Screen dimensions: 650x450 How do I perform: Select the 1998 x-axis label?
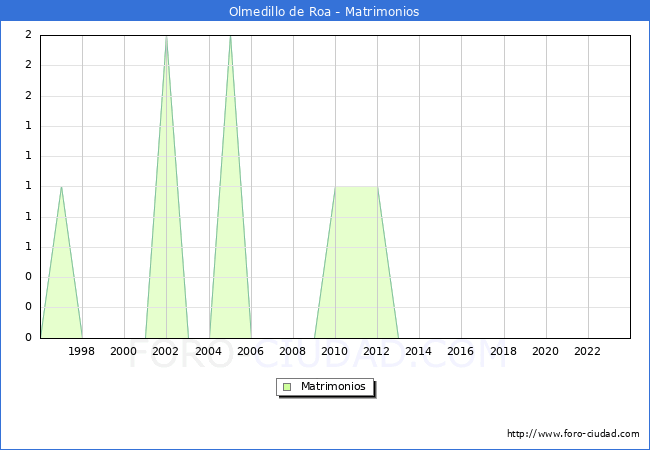pyautogui.click(x=81, y=351)
